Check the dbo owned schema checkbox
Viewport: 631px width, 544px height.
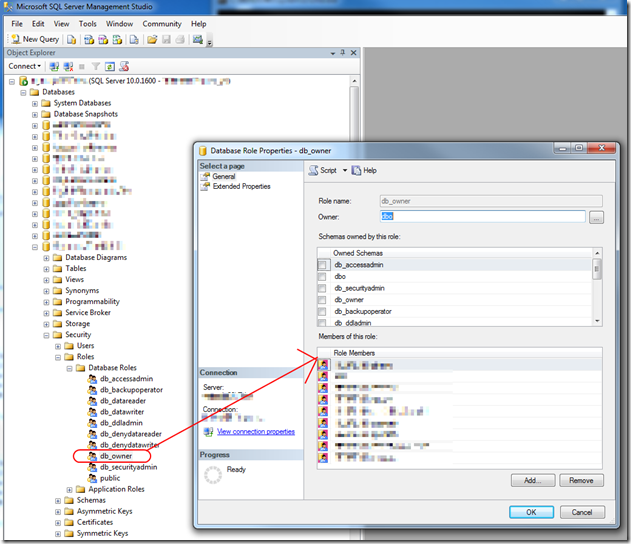pos(322,277)
